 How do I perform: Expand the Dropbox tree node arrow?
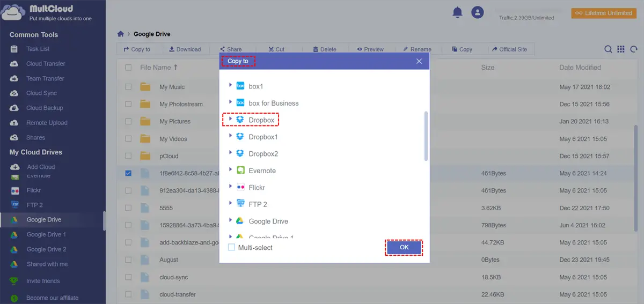tap(231, 119)
